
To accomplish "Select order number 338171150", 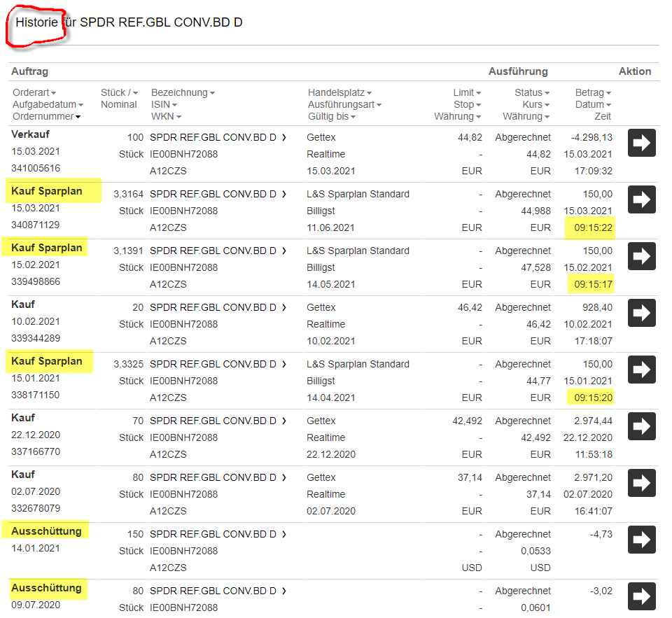I will pos(36,395).
